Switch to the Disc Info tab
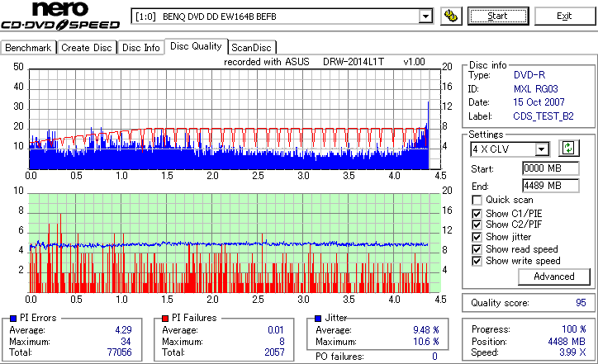 click(x=140, y=48)
